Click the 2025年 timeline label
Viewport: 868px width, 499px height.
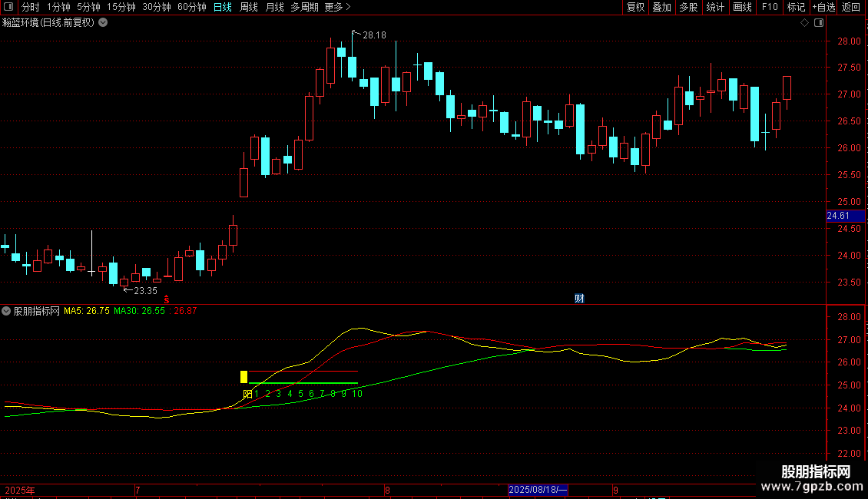pos(20,490)
